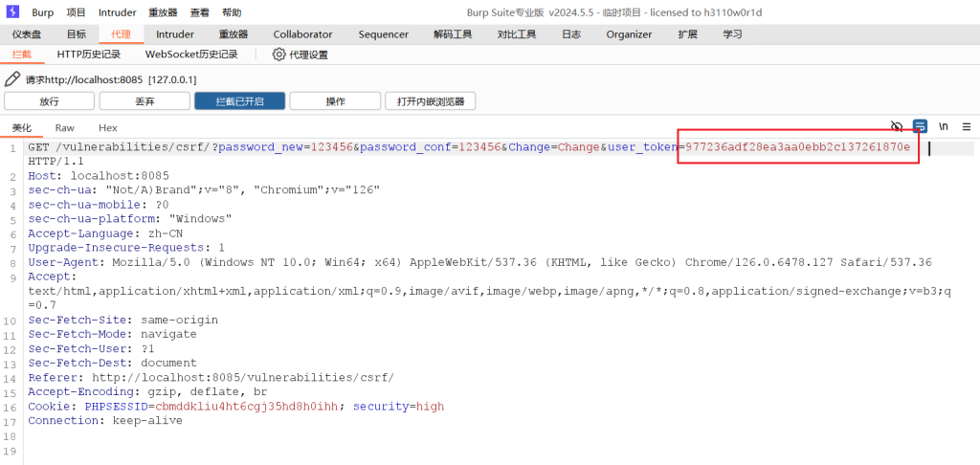Open the Burp menu in menu bar
Screen dimensions: 980x465
click(43, 12)
